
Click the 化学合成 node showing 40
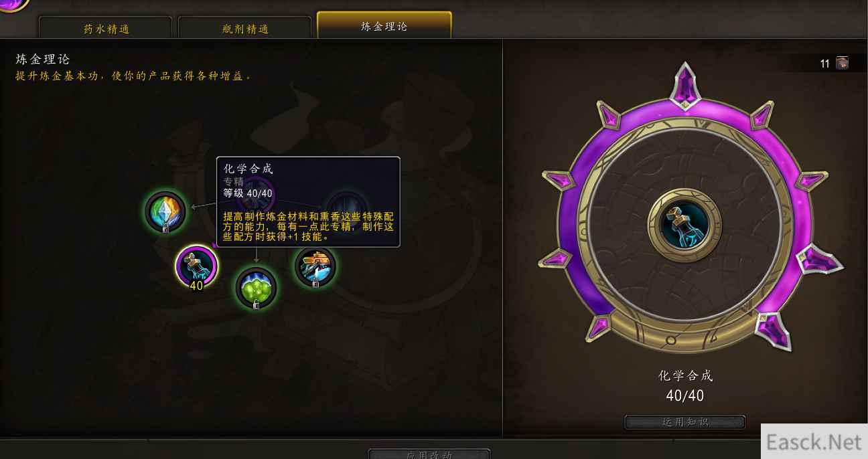click(196, 266)
